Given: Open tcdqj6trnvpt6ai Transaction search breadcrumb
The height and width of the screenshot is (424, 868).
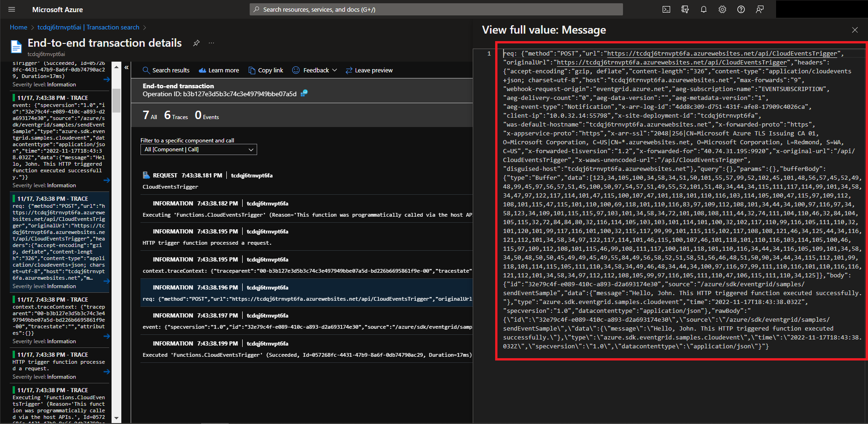Looking at the screenshot, I should [x=88, y=27].
